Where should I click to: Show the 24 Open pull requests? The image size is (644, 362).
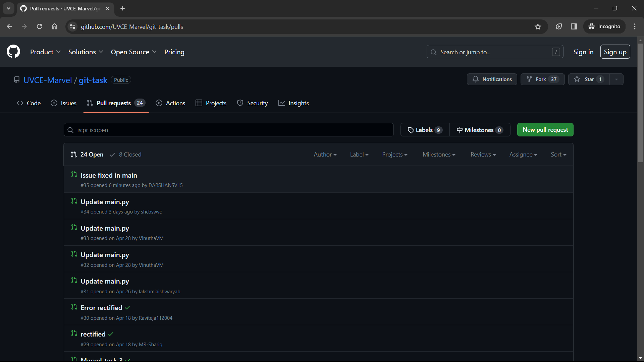click(87, 155)
